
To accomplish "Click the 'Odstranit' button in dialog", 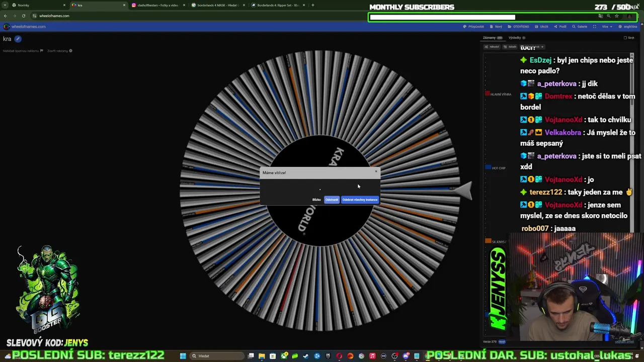I will tap(332, 200).
